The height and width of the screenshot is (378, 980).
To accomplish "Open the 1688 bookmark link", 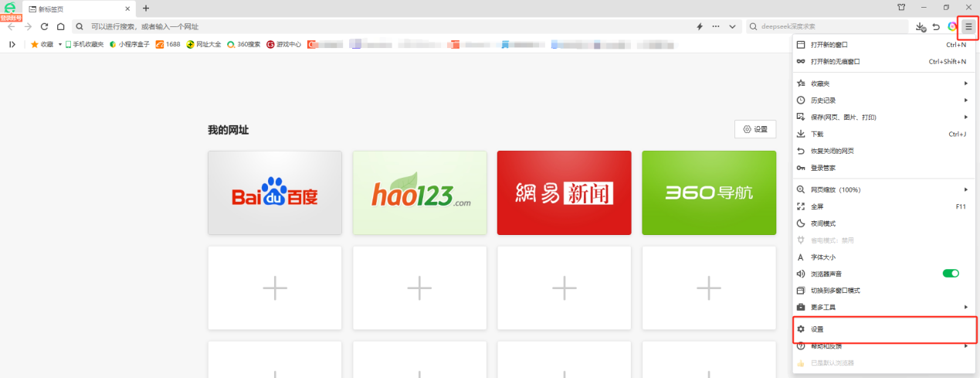I will click(x=168, y=44).
